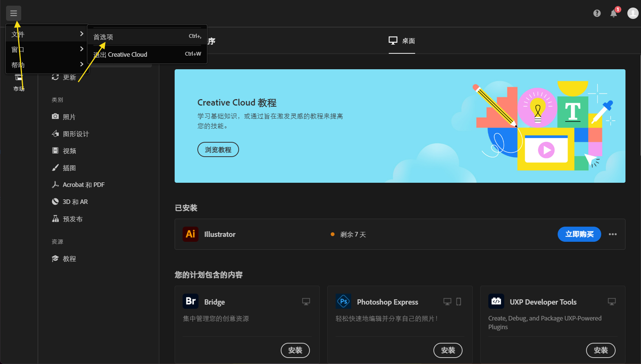Select the 3D 和 AR globe icon
The width and height of the screenshot is (641, 364).
point(55,201)
